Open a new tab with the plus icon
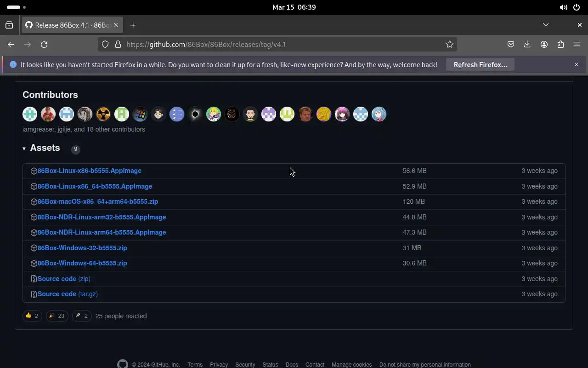 pos(133,25)
